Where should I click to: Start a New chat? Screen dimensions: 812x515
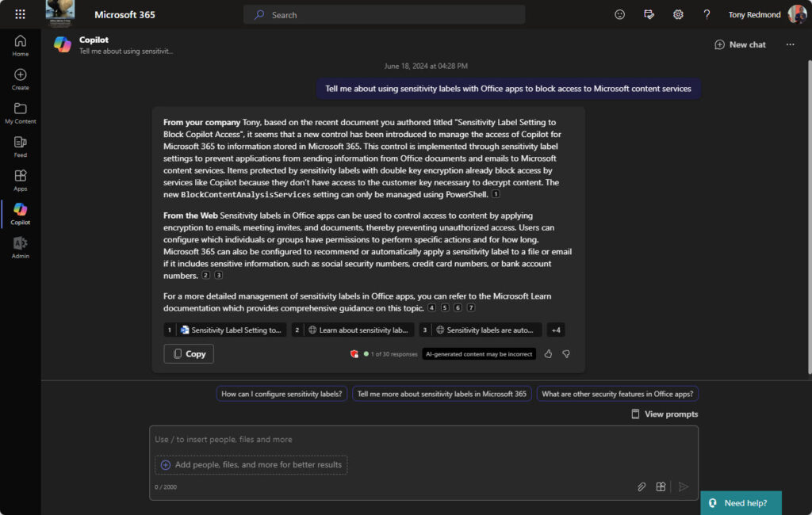[x=740, y=44]
